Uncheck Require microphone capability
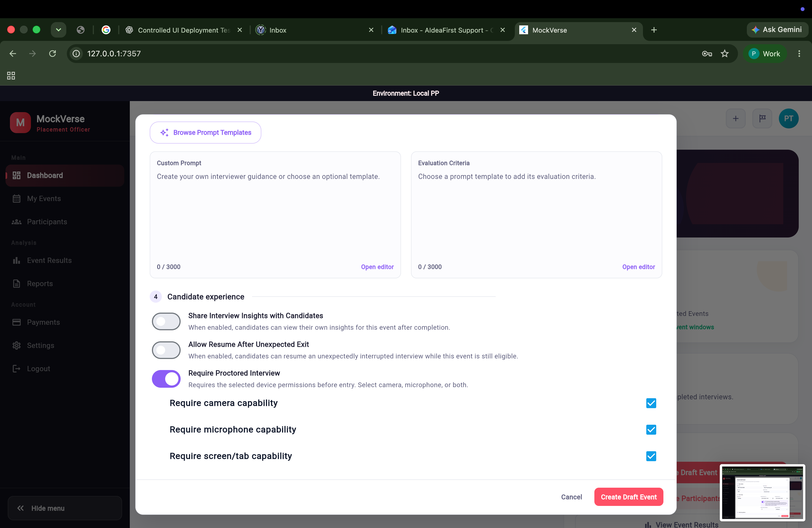Viewport: 812px width, 528px height. 651,429
